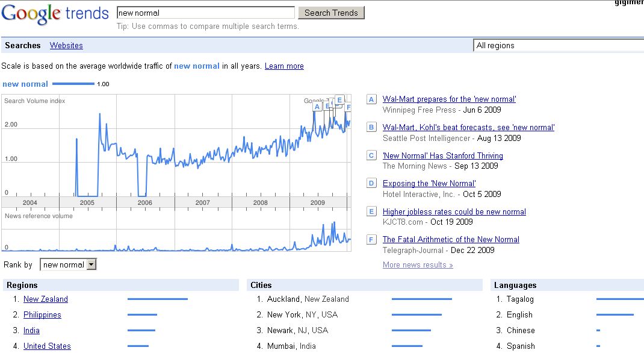Open 'The Fatal Arithmetic of the New Normal' article
Viewport: 644px width, 353px height.
coord(451,240)
